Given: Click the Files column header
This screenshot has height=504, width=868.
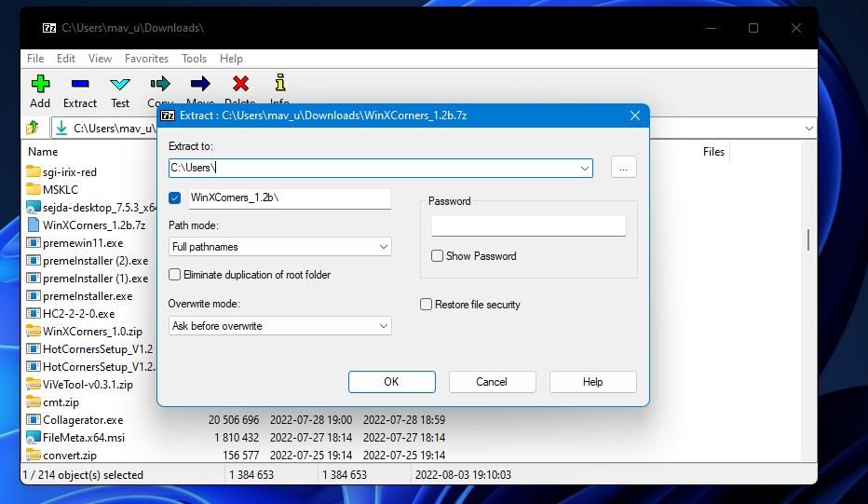Looking at the screenshot, I should 713,151.
